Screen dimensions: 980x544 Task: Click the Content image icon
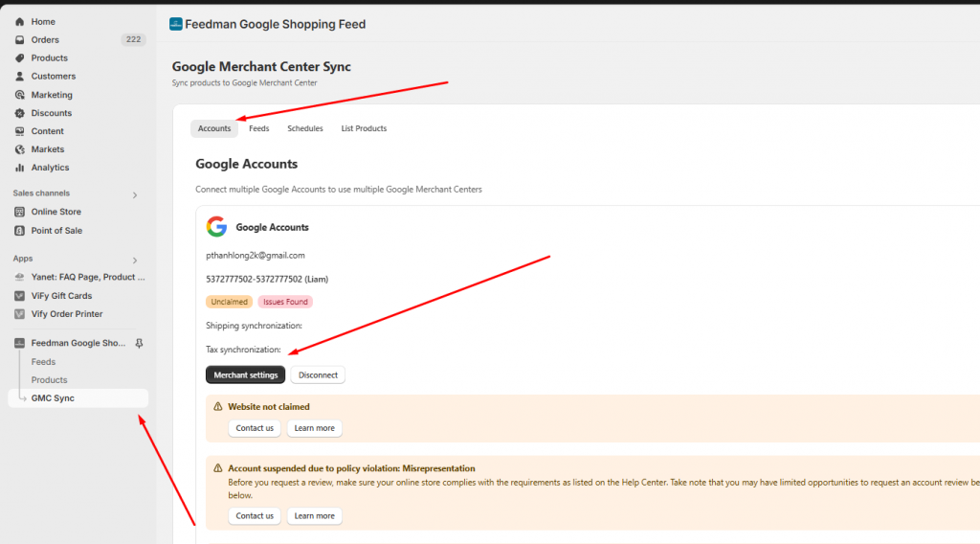(x=19, y=131)
